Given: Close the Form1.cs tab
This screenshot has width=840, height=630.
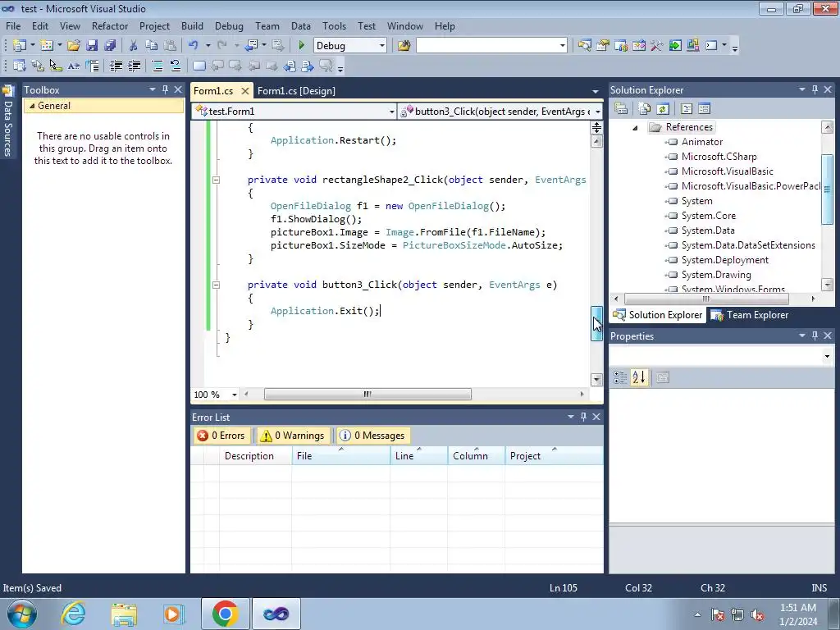Looking at the screenshot, I should click(x=244, y=91).
